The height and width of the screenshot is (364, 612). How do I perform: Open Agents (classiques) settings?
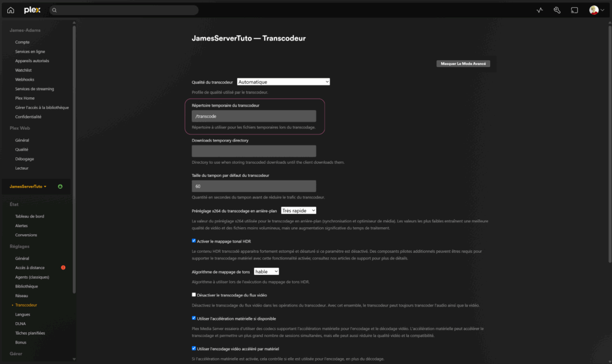coord(32,277)
